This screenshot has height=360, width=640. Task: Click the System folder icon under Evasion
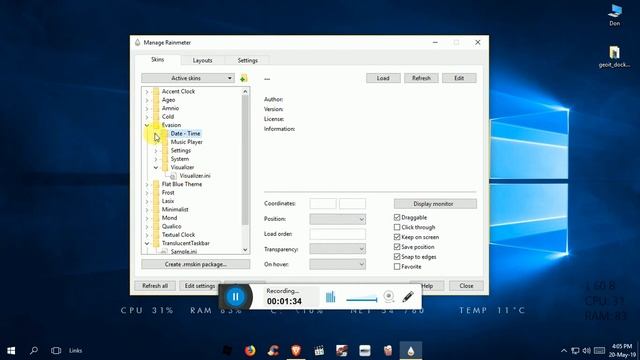coord(165,159)
